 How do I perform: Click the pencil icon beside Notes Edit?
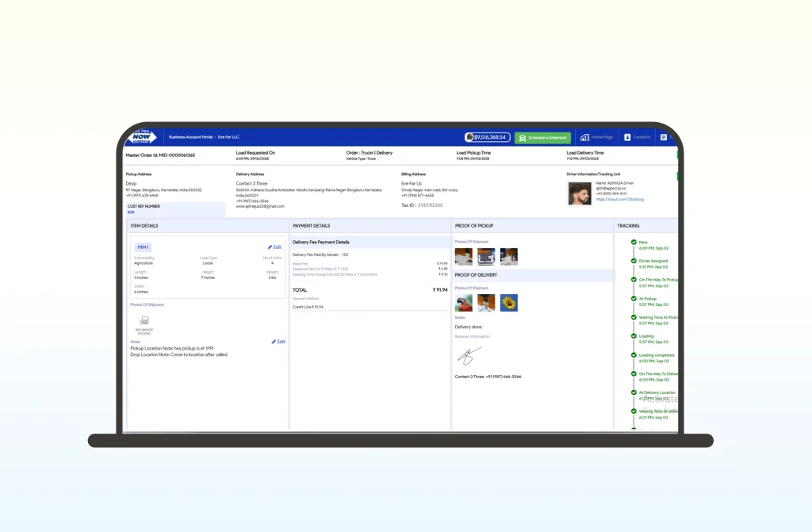274,342
